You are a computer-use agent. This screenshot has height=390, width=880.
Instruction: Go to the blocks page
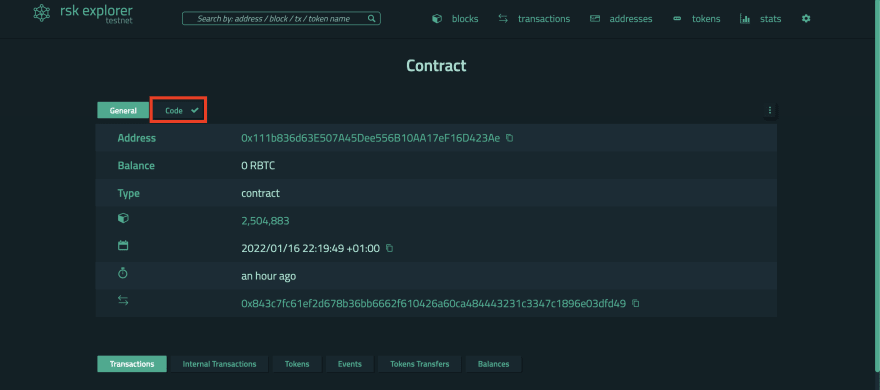[465, 19]
